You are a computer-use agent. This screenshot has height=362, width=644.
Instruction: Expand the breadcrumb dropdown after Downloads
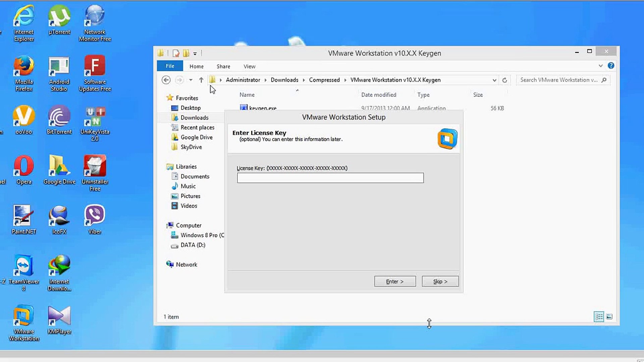[303, 80]
